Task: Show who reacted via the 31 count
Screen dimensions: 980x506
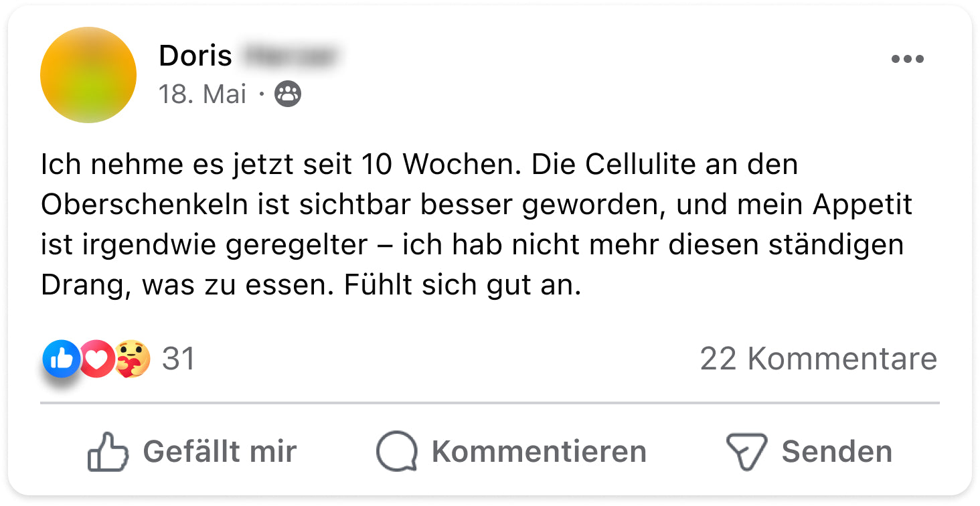Action: pyautogui.click(x=179, y=359)
